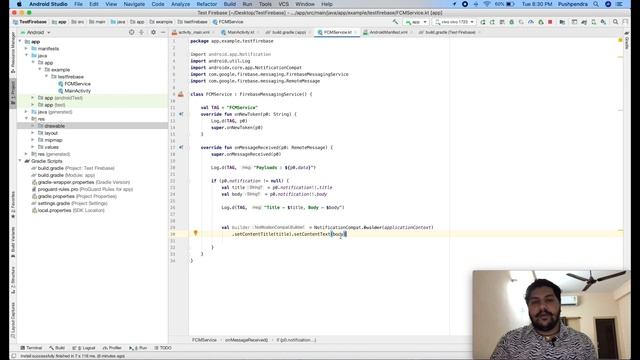The height and width of the screenshot is (360, 640).
Task: Select MainActivity in Project tree
Action: click(x=74, y=91)
